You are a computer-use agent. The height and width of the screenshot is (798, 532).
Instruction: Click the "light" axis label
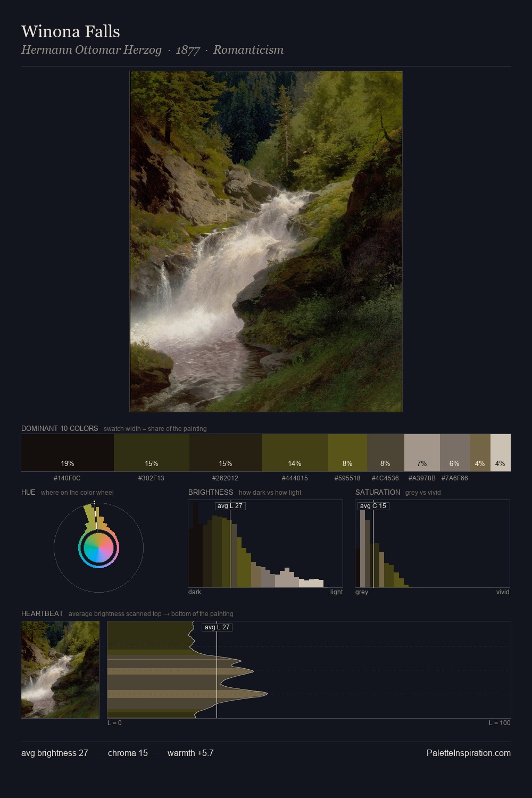point(337,592)
